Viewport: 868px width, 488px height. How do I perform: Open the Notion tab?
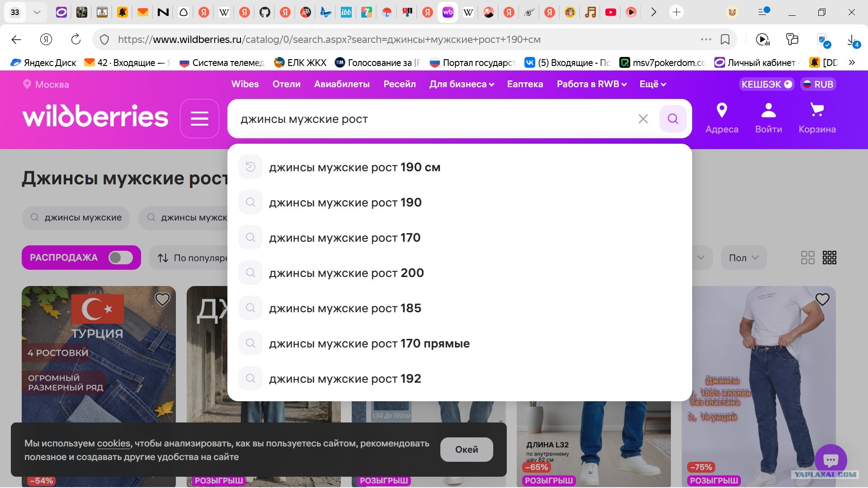[x=163, y=12]
